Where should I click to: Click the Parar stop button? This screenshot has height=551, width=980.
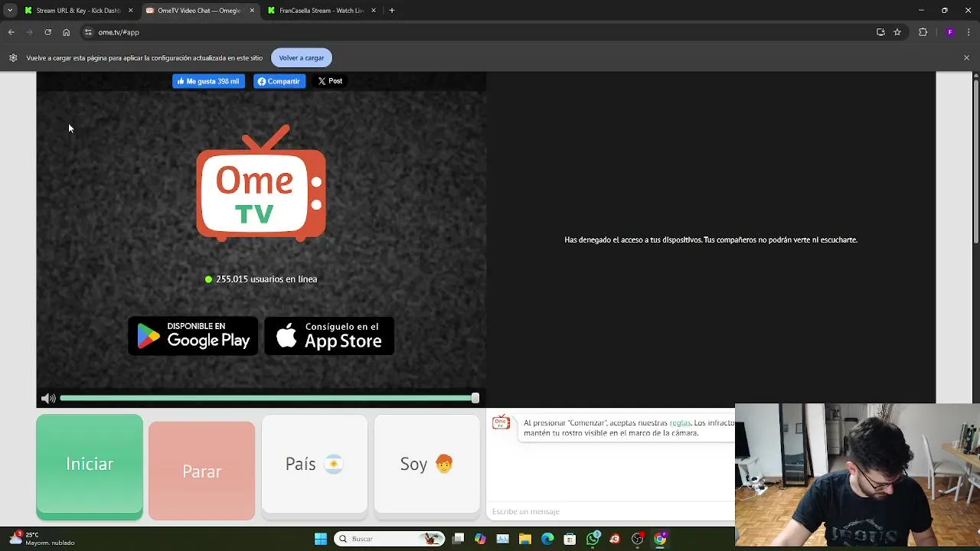point(202,471)
